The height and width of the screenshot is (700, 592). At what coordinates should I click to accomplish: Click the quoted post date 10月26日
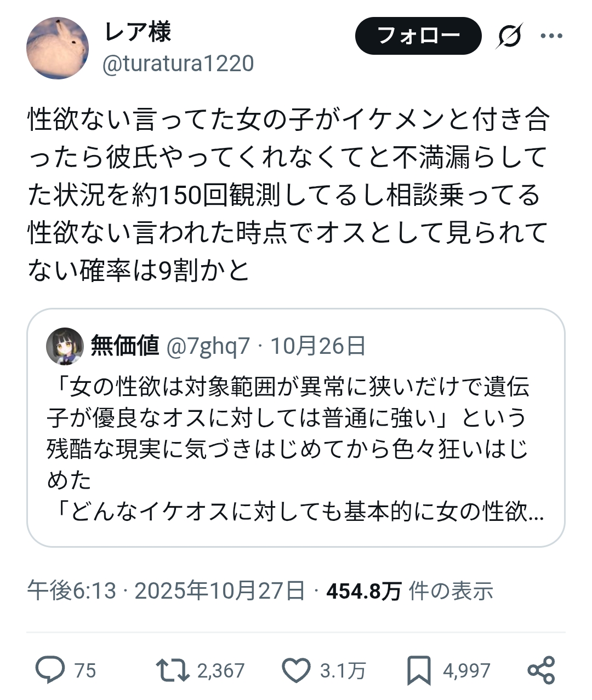(318, 346)
